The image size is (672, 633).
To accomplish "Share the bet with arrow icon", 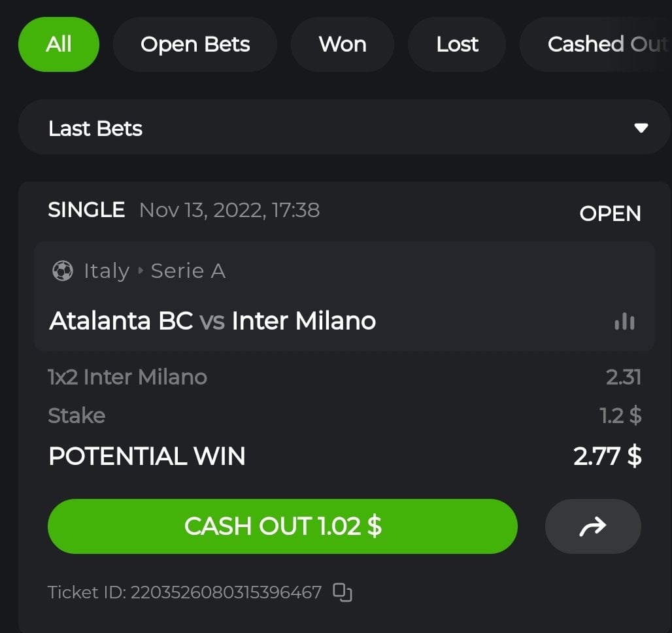I will (x=593, y=526).
